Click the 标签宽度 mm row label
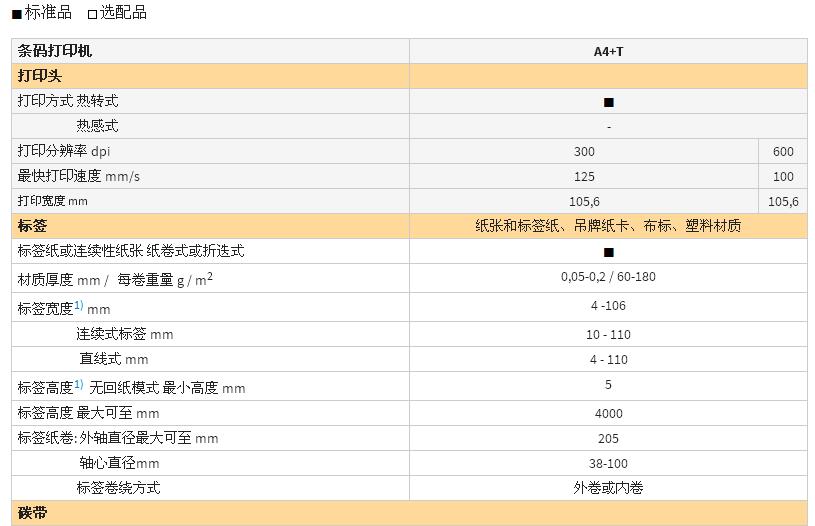This screenshot has height=526, width=815. click(x=63, y=308)
